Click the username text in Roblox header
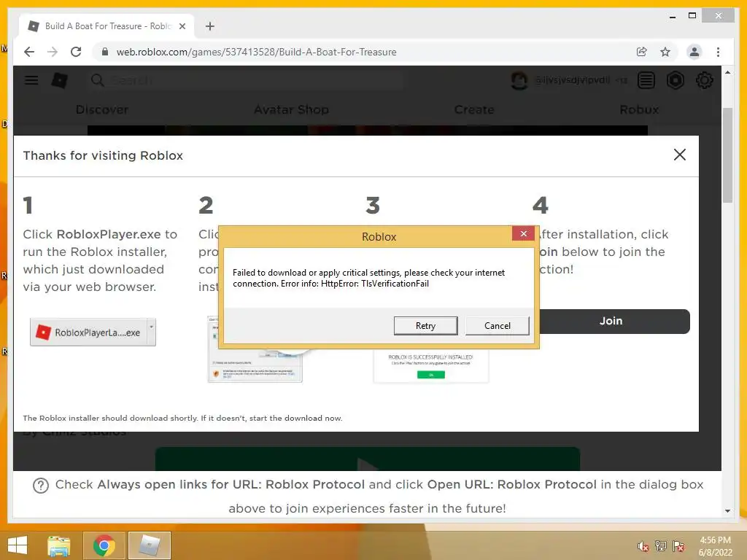Image resolution: width=747 pixels, height=560 pixels. pos(572,80)
